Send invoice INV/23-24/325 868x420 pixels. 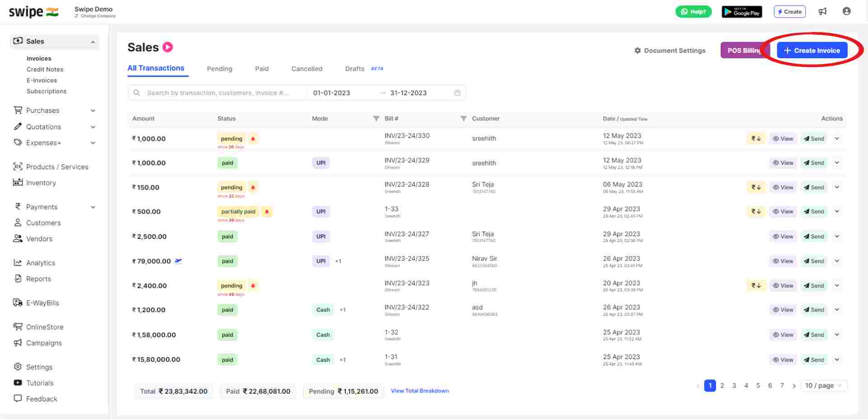[x=814, y=261]
